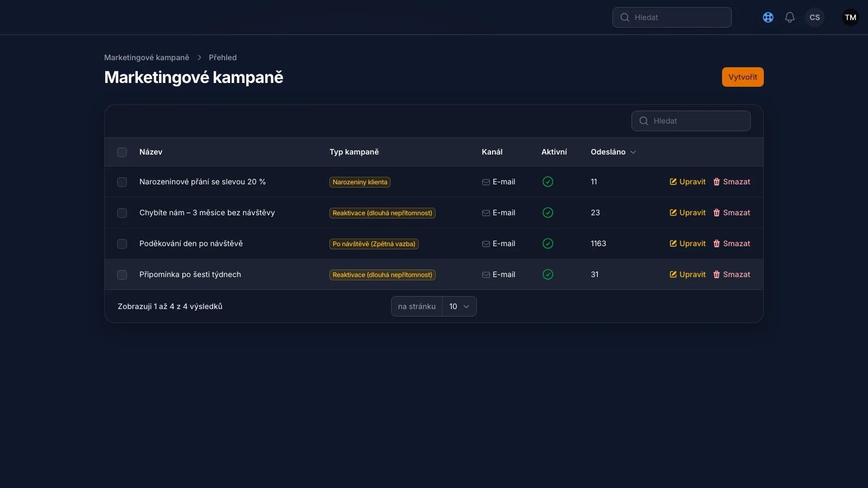Viewport: 868px width, 488px height.
Task: Select the Narozeninové přání se slevou 20 % checkbox
Action: point(122,182)
